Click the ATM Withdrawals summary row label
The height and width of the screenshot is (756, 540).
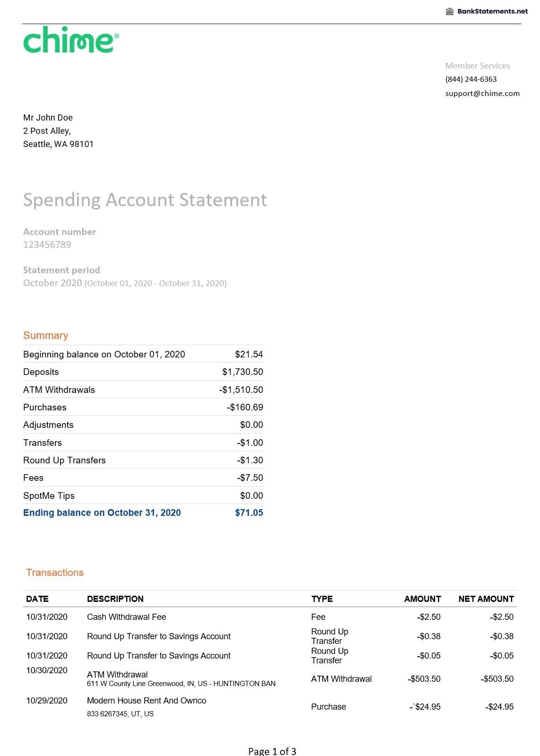(x=59, y=390)
